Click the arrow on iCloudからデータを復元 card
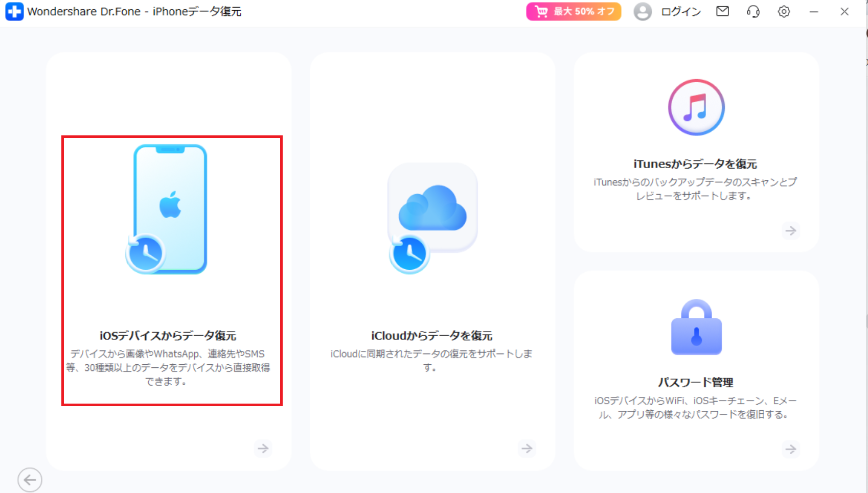 coord(527,449)
